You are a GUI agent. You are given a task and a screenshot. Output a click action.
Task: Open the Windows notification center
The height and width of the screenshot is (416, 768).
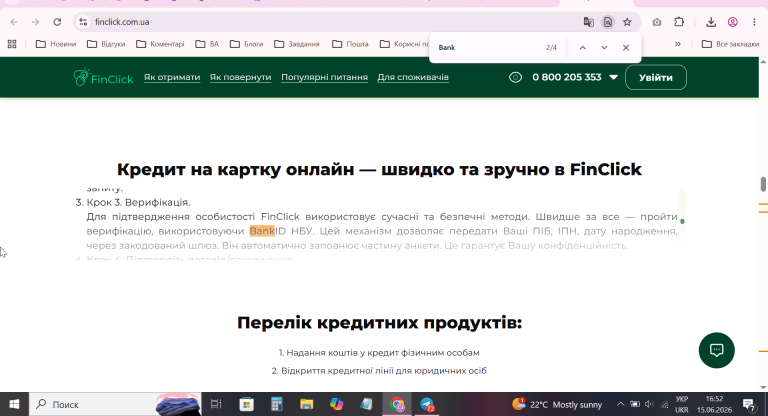pyautogui.click(x=749, y=405)
